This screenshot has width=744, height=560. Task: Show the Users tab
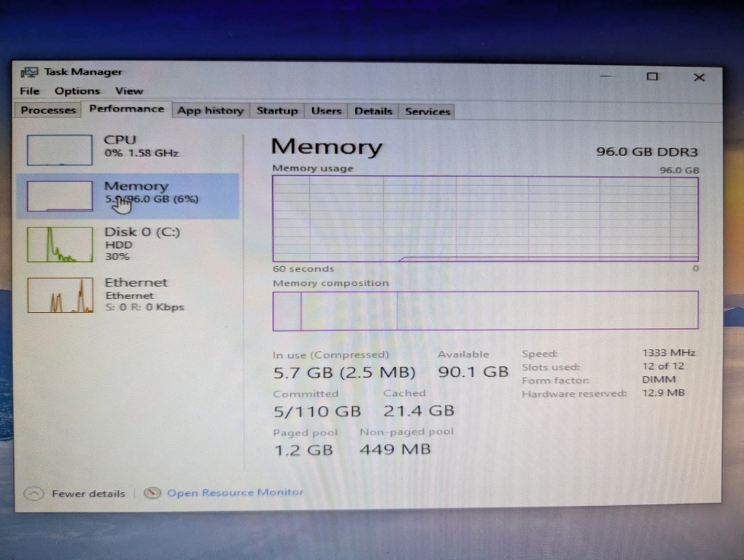(326, 111)
